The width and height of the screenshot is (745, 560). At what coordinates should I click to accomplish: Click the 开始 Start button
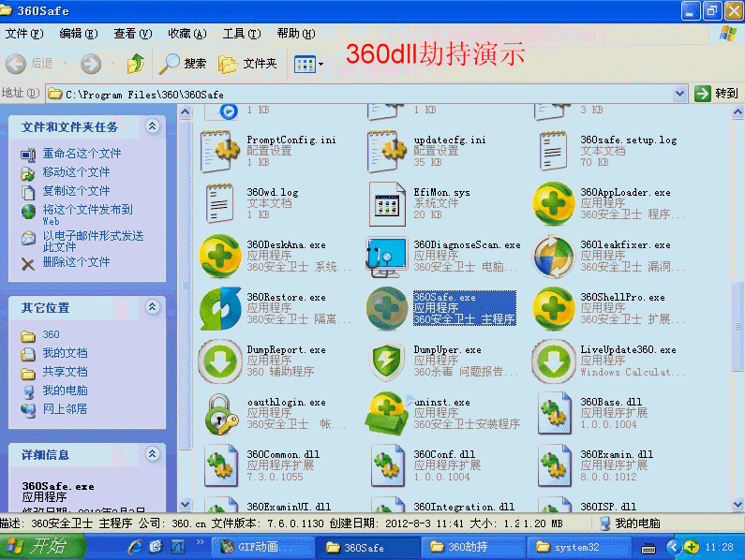click(x=42, y=547)
